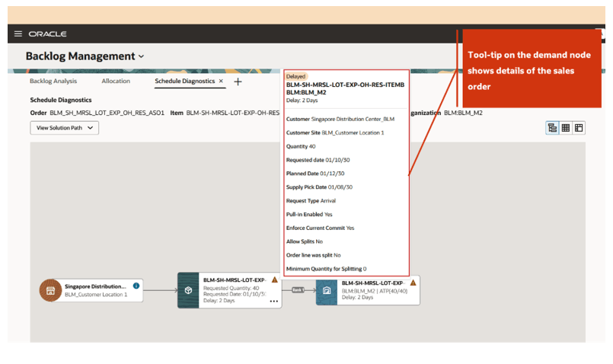Click warning icon on ATP supply node
Viewport: 613px width, 364px height.
[x=413, y=283]
